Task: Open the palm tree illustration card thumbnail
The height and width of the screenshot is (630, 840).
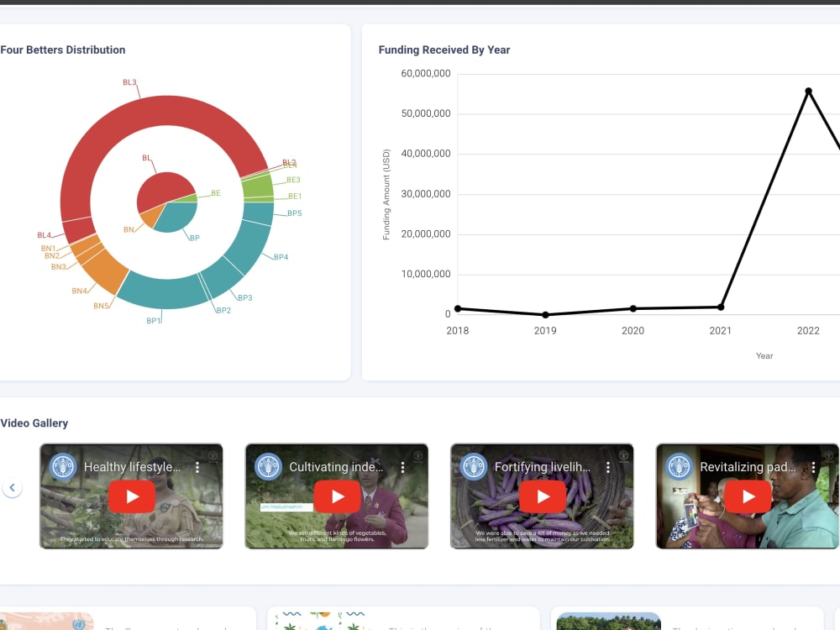Action: [x=322, y=621]
